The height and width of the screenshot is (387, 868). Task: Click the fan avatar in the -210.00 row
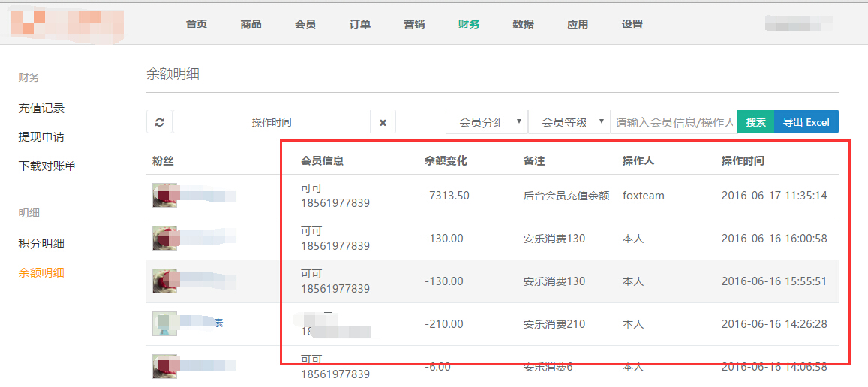165,323
